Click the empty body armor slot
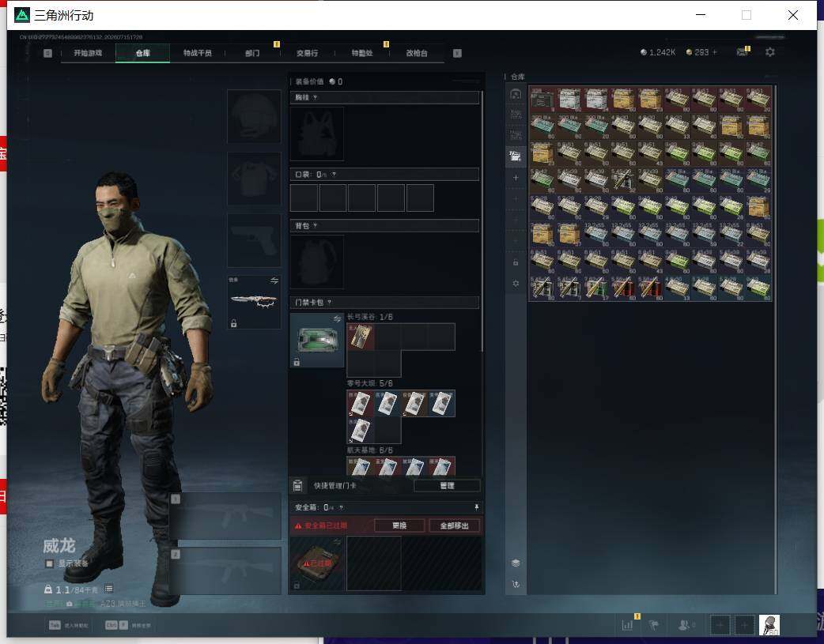This screenshot has height=644, width=824. [254, 179]
